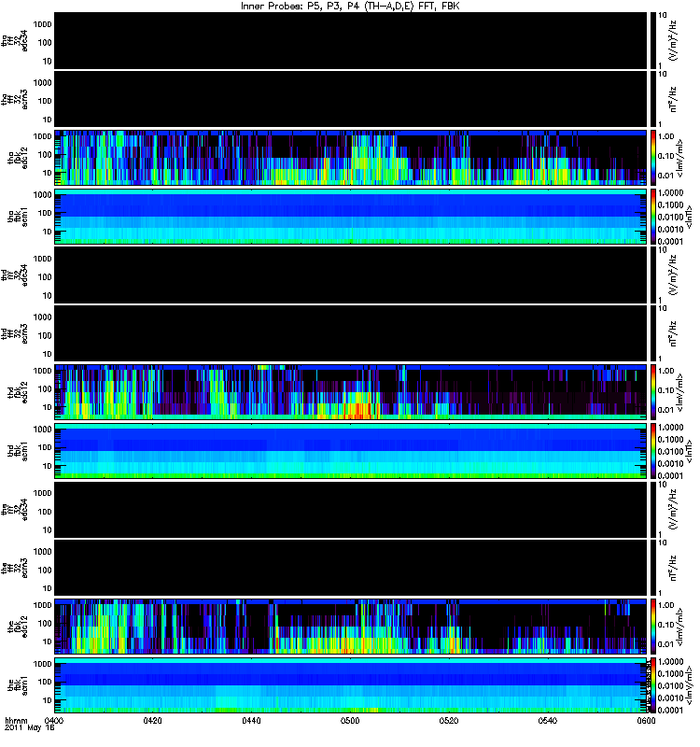Click the <|nT|> unit label of thd scm1
The width and height of the screenshot is (700, 747).
pyautogui.click(x=689, y=451)
